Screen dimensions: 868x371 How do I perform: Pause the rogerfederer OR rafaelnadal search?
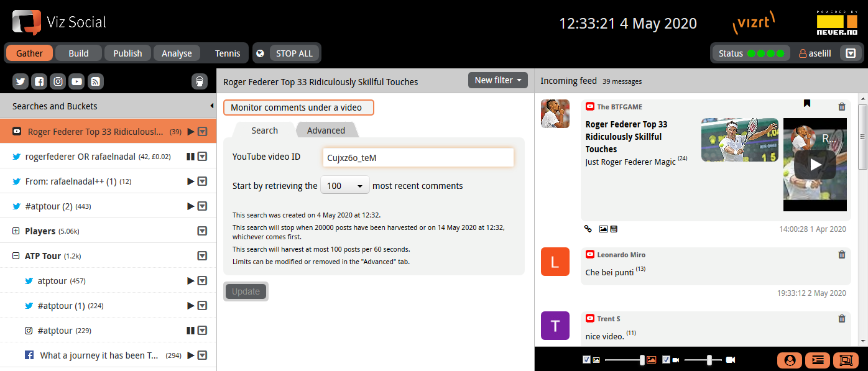(191, 157)
